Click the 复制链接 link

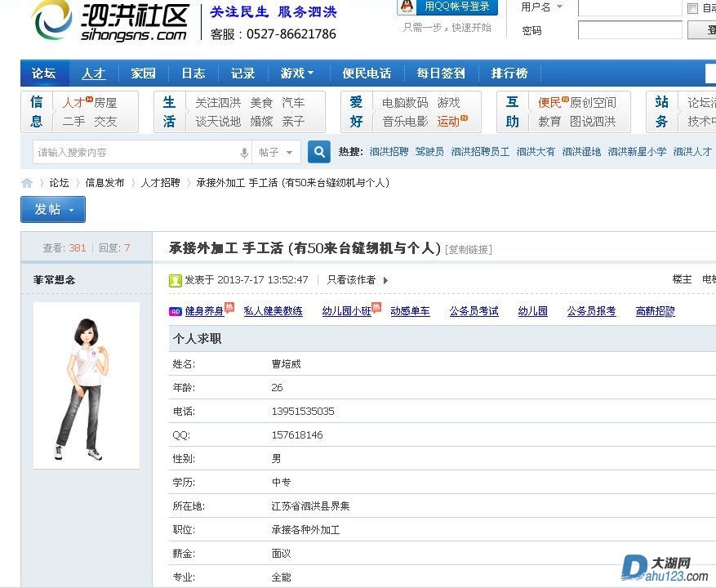point(469,249)
